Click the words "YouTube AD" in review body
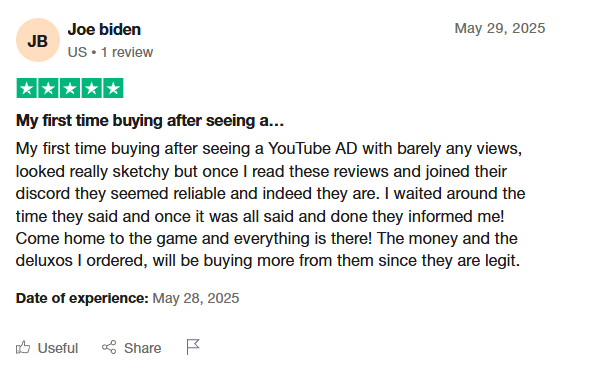 pyautogui.click(x=312, y=149)
